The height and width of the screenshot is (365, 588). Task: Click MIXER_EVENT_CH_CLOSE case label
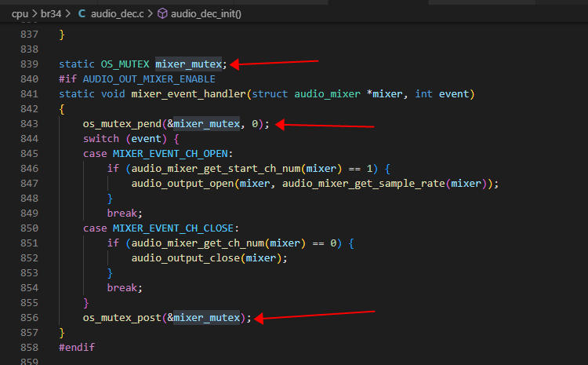pyautogui.click(x=173, y=228)
